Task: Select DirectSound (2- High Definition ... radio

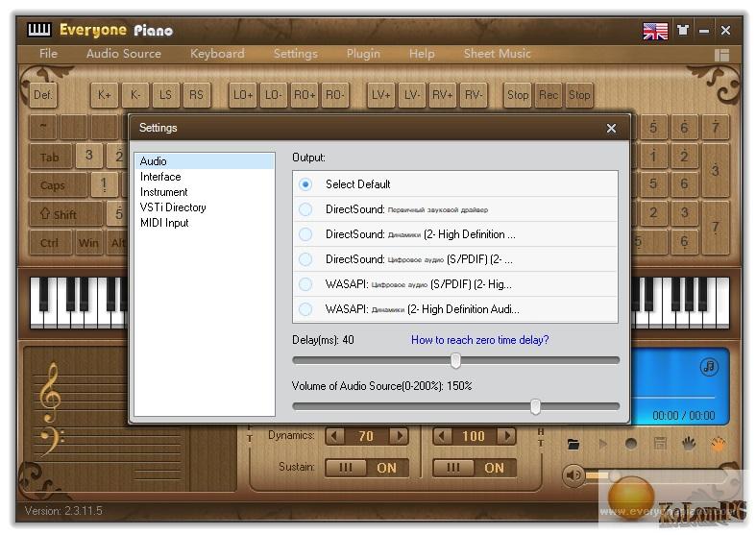Action: coord(305,234)
